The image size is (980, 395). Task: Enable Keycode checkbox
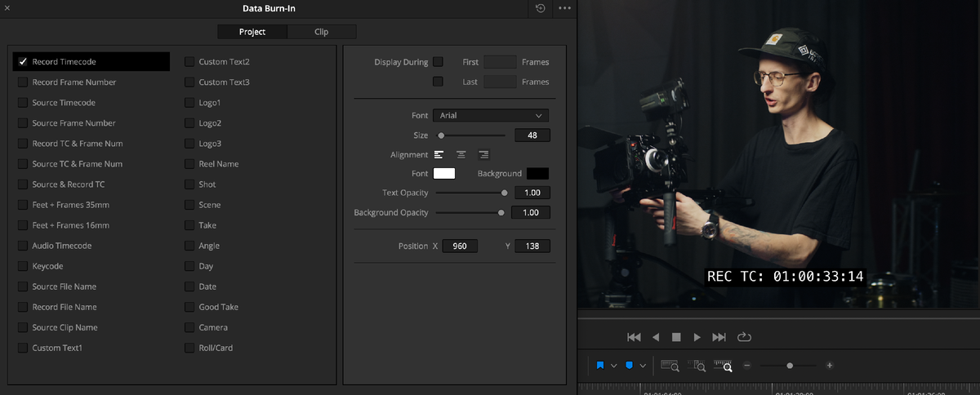coord(23,266)
